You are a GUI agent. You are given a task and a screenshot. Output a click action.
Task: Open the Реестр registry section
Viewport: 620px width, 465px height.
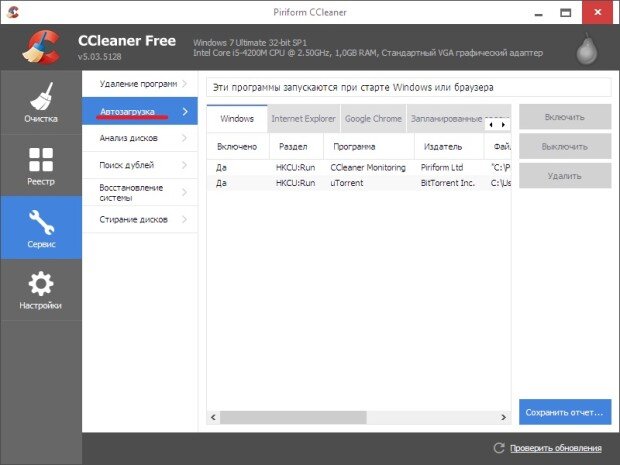click(x=41, y=165)
